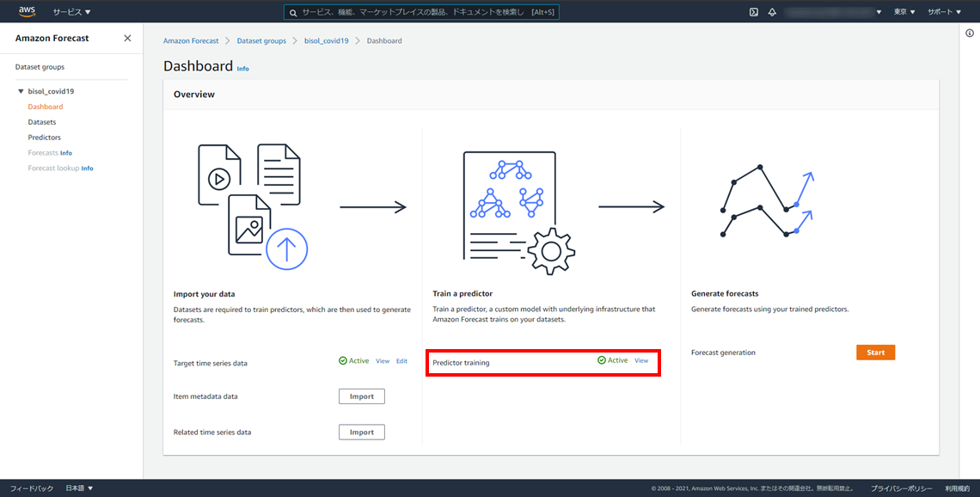Image resolution: width=980 pixels, height=497 pixels.
Task: Click the info circle icon at right edge
Action: tap(970, 33)
